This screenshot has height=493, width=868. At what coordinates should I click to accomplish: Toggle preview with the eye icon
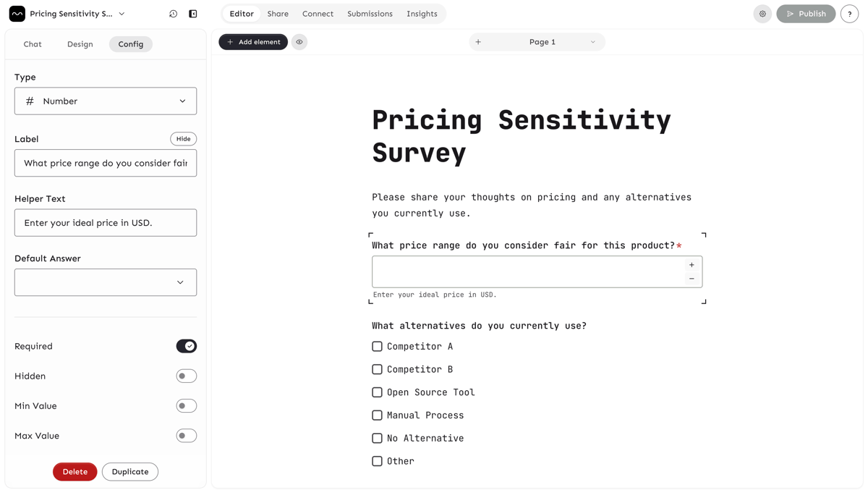299,42
